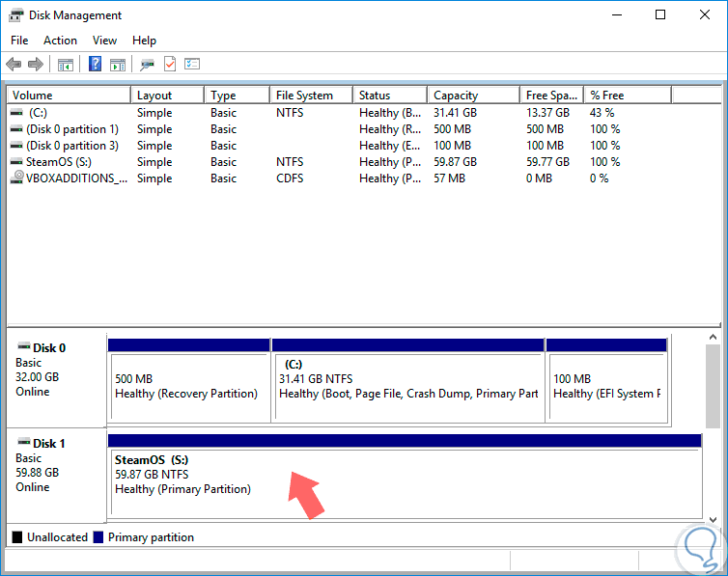Screen dimensions: 728x576
Task: Click the Disk Management title bar icon
Action: point(15,15)
